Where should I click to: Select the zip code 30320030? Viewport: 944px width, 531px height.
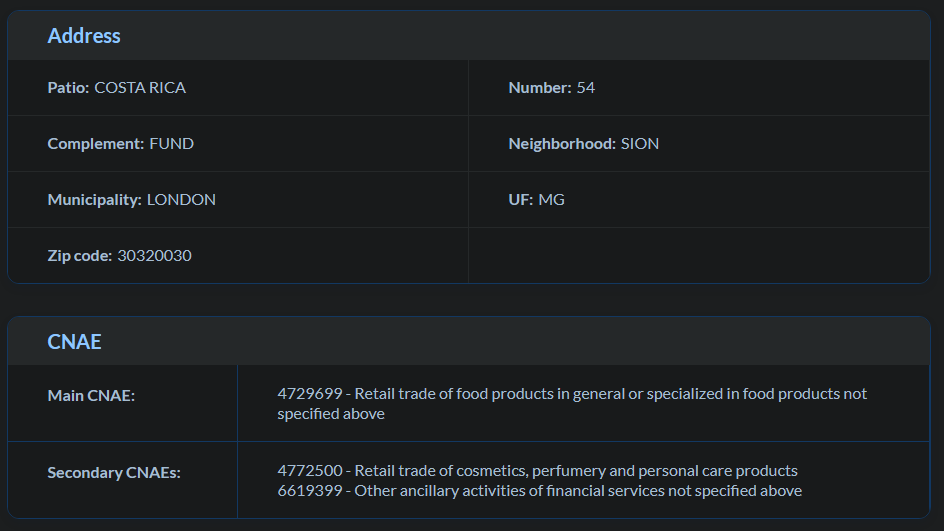coord(154,256)
